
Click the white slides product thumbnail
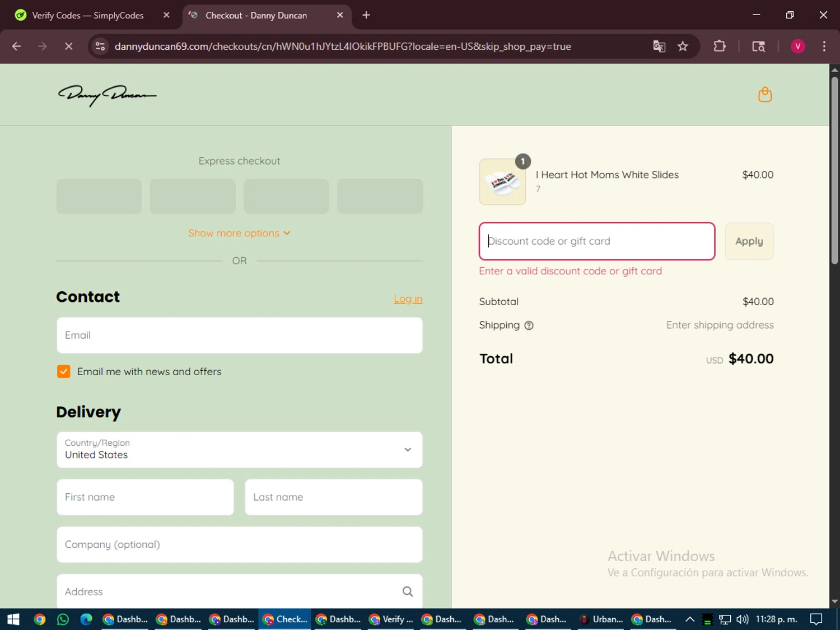(502, 181)
